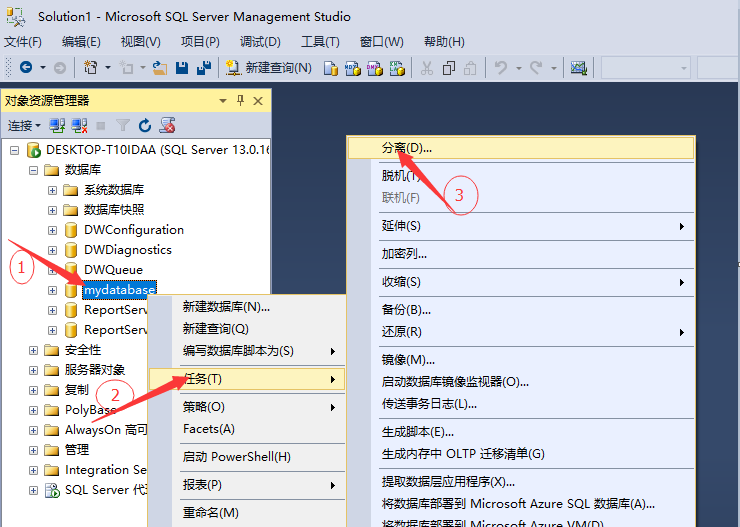Screen dimensions: 740x527
Task: Open the 编辑(E) menu
Action: [x=81, y=42]
